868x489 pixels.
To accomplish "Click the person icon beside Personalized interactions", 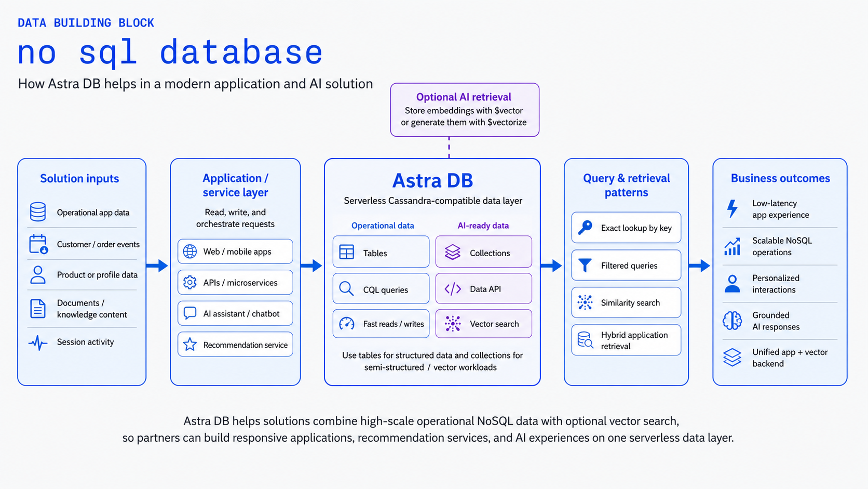I will tap(733, 284).
